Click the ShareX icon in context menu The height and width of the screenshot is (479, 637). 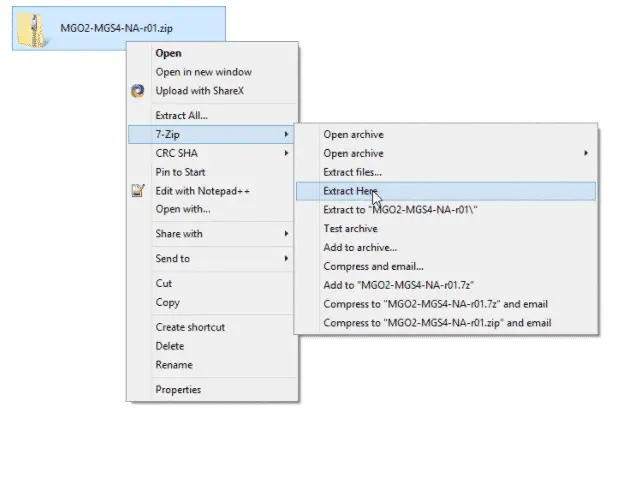pyautogui.click(x=138, y=91)
